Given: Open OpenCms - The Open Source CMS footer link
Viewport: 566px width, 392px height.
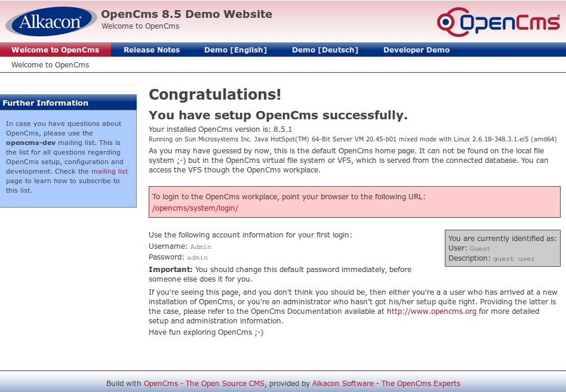Looking at the screenshot, I should tap(204, 383).
